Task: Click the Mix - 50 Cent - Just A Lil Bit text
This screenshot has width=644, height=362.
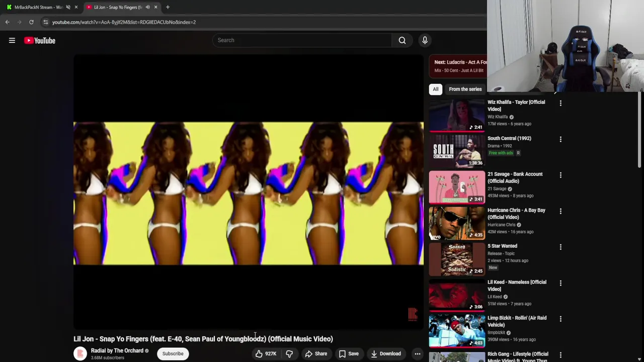Action: (x=459, y=70)
